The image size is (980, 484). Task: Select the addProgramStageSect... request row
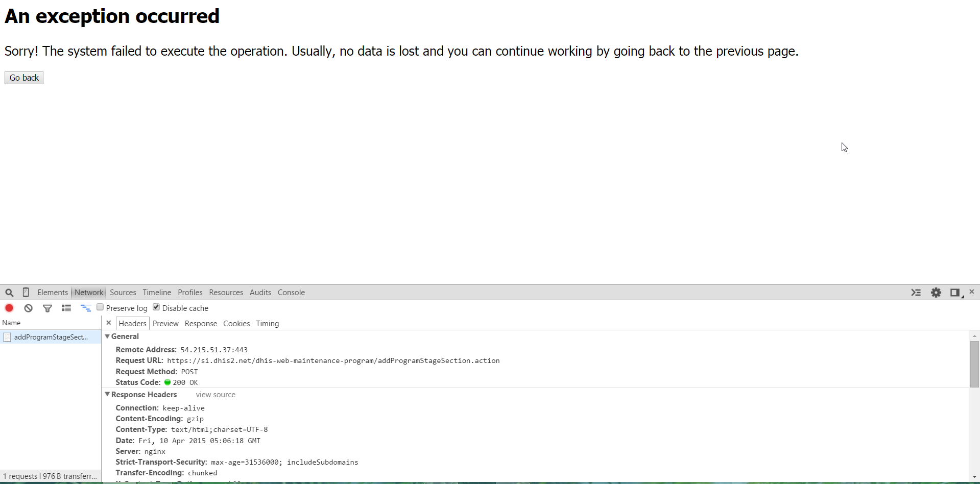tap(51, 337)
